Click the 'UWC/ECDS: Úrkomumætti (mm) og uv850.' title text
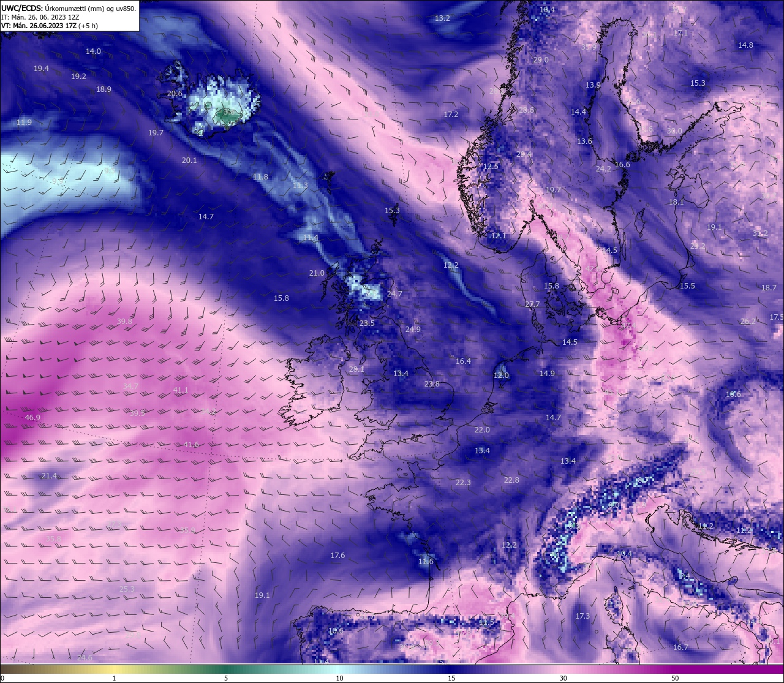Screen dimensions: 784x683 tap(68, 9)
